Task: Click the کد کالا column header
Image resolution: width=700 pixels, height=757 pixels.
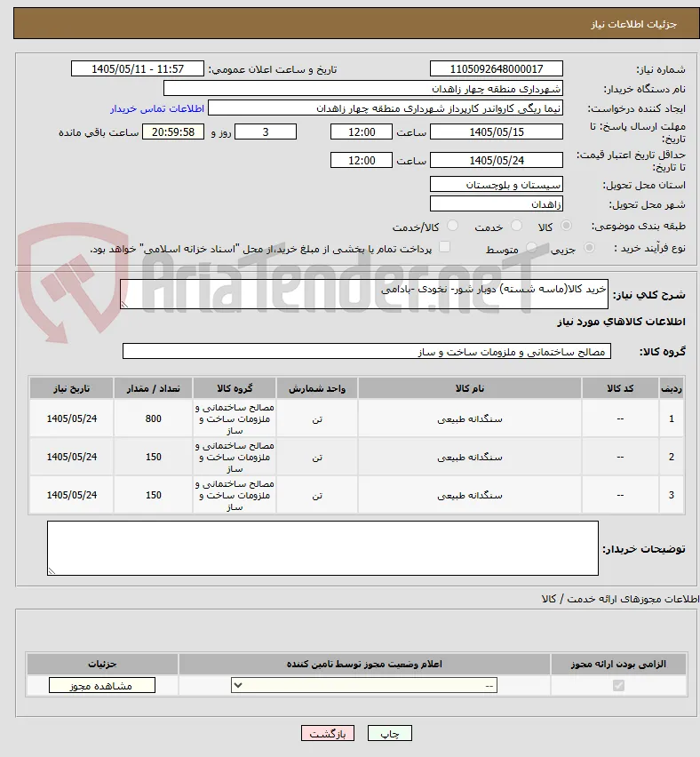Action: (620, 388)
